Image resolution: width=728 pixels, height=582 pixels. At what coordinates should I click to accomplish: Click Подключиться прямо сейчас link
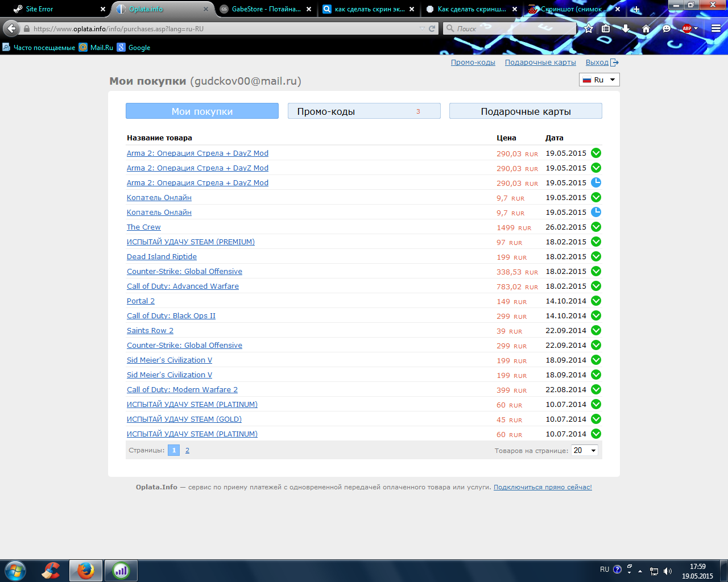click(x=543, y=487)
